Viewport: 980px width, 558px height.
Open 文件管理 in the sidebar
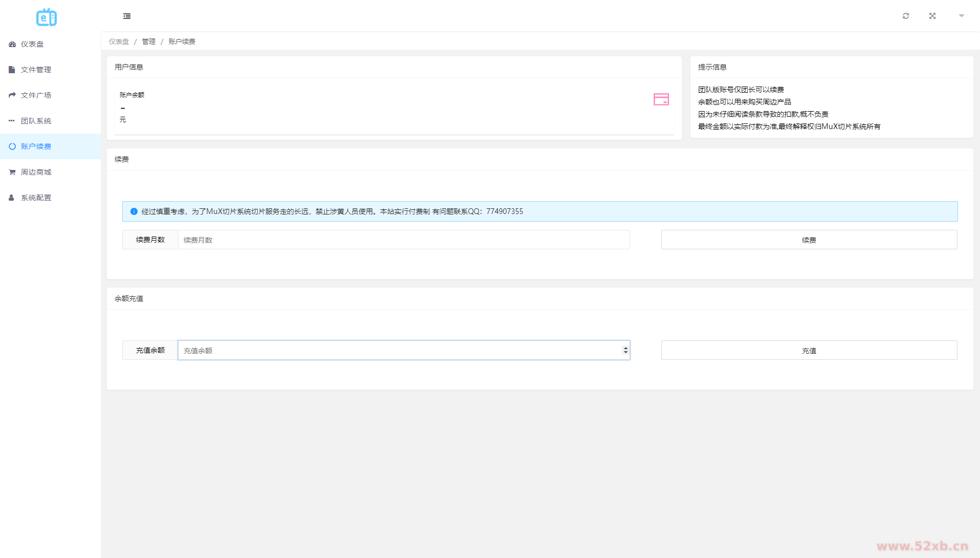tap(36, 70)
